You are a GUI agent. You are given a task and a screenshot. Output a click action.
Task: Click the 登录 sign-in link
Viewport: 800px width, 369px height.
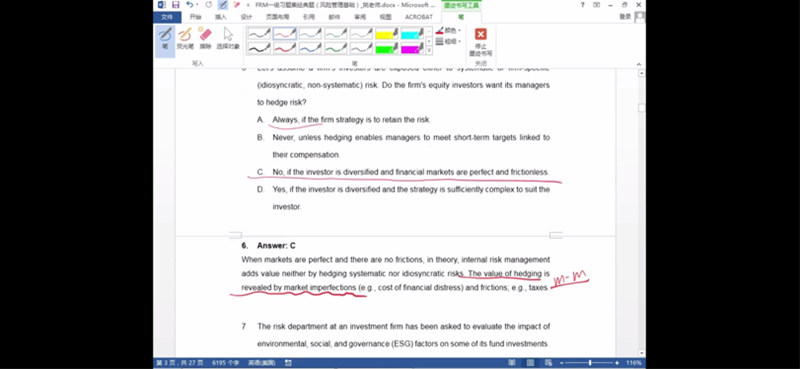[x=625, y=17]
